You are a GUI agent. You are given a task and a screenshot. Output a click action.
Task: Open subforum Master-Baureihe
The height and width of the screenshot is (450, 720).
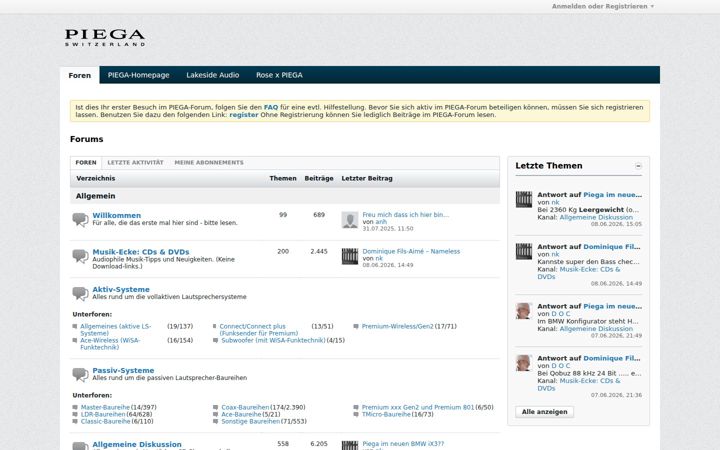pyautogui.click(x=105, y=407)
